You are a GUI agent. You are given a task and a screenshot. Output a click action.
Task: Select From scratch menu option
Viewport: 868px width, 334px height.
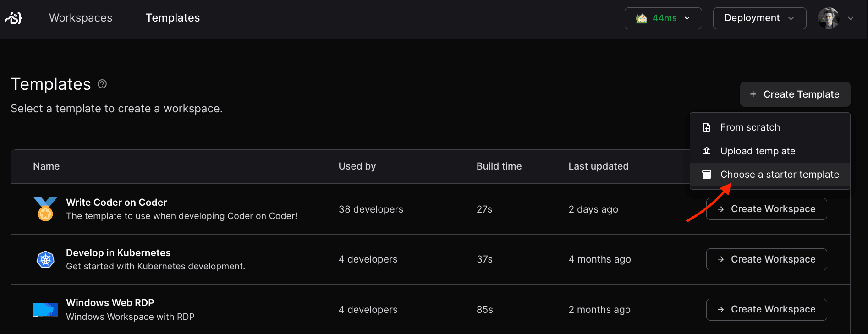(x=770, y=127)
